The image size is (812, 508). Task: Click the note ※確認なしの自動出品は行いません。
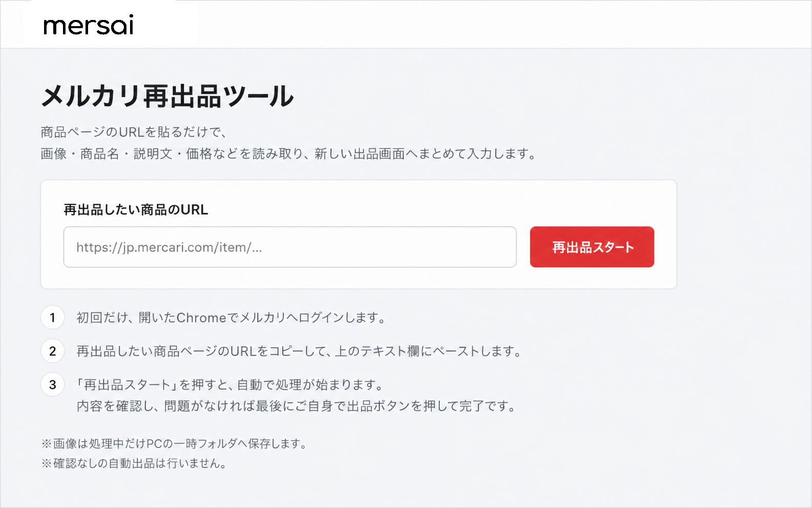134,463
